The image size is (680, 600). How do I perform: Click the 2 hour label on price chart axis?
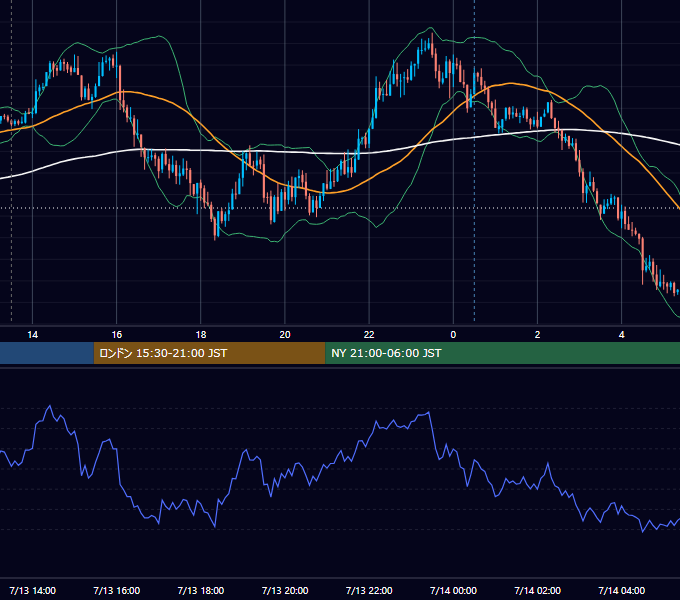click(537, 335)
